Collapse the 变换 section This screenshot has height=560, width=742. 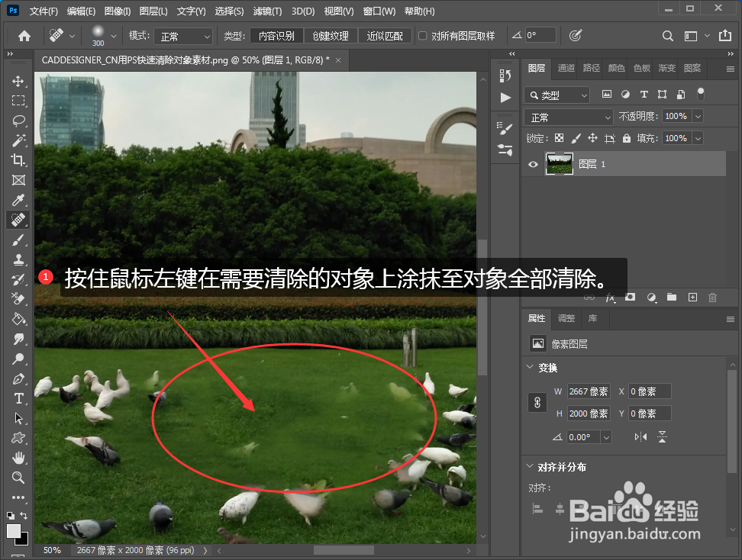click(x=530, y=367)
